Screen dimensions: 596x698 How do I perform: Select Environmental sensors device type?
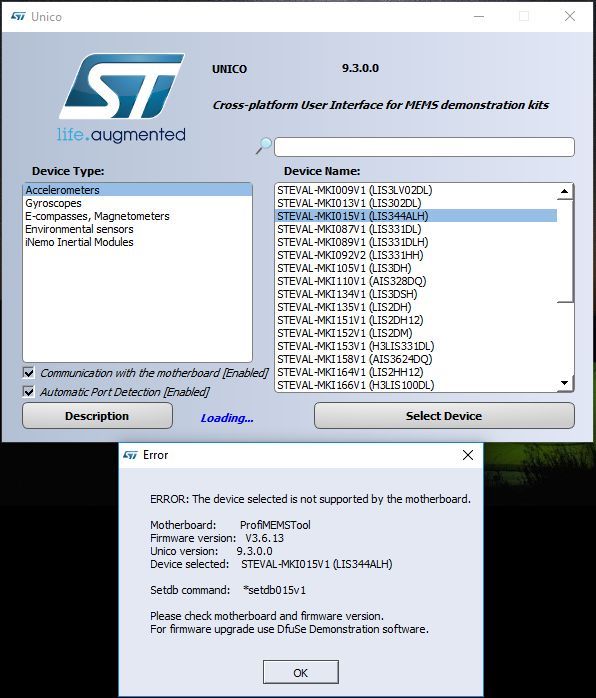[137, 229]
